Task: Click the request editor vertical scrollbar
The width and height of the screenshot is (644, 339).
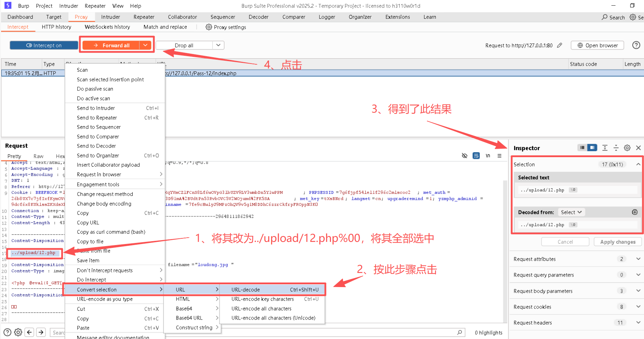Action: tap(505, 251)
